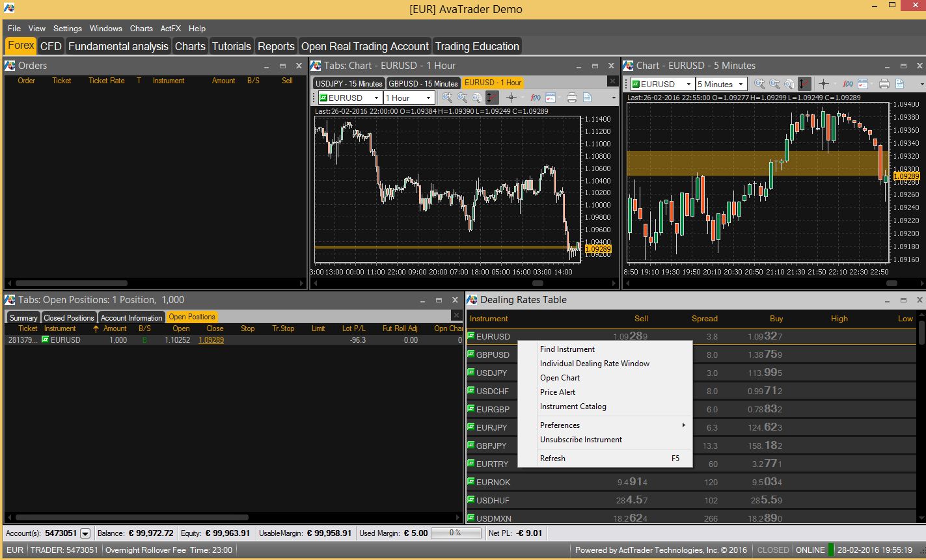Select Find Instrument in the context menu

567,349
